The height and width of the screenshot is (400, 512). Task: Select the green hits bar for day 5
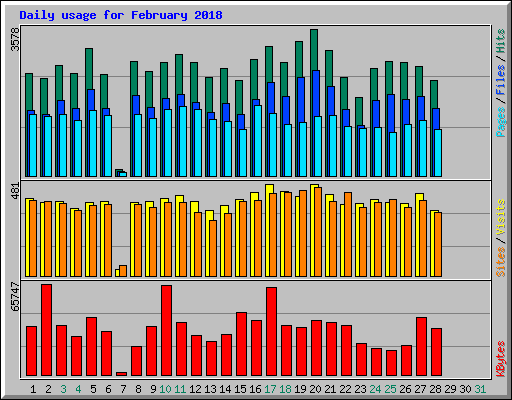tap(89, 68)
